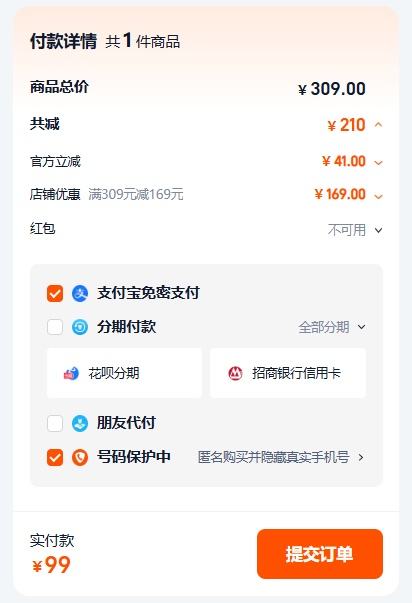This screenshot has width=412, height=603.
Task: Check the 分期付款 checkbox
Action: [x=55, y=327]
